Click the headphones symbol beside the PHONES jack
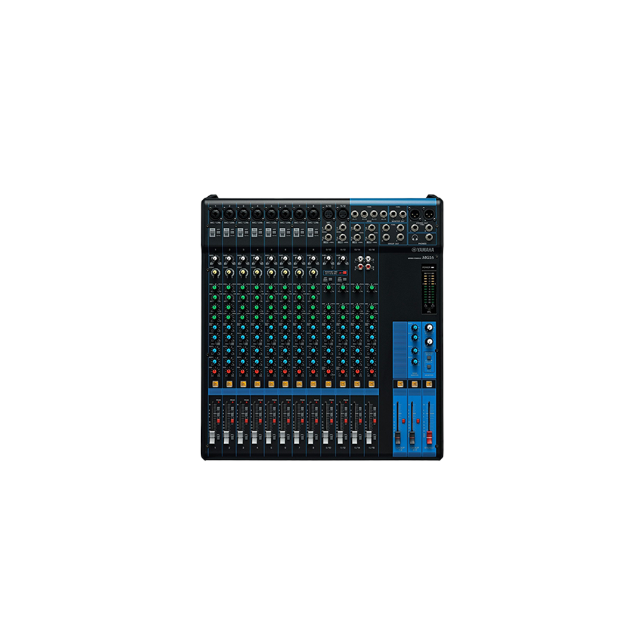The width and height of the screenshot is (644, 644). coord(415,238)
